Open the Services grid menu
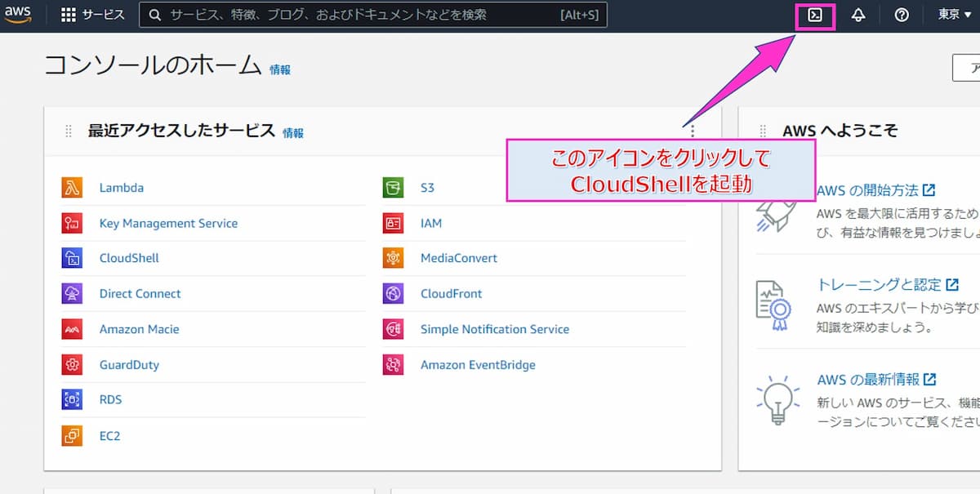Image resolution: width=980 pixels, height=494 pixels. coord(92,15)
